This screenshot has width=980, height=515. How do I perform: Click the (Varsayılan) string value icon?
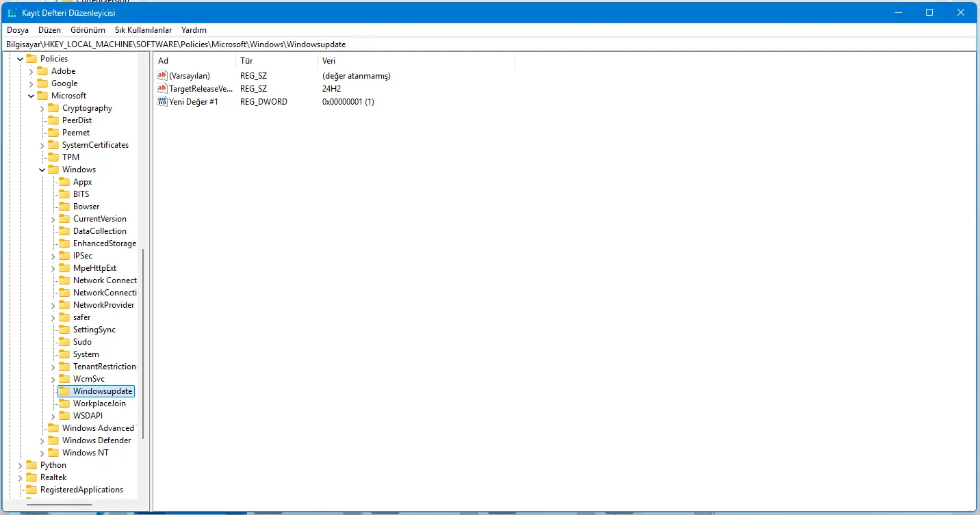[x=162, y=75]
